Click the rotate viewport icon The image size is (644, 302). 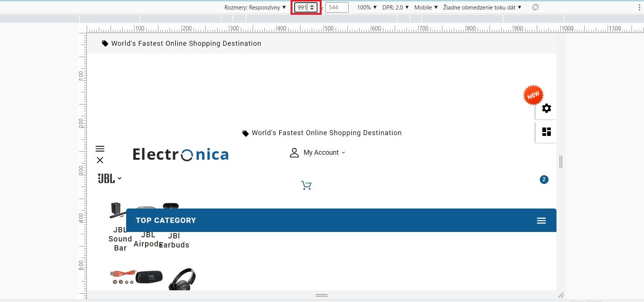[x=535, y=7]
